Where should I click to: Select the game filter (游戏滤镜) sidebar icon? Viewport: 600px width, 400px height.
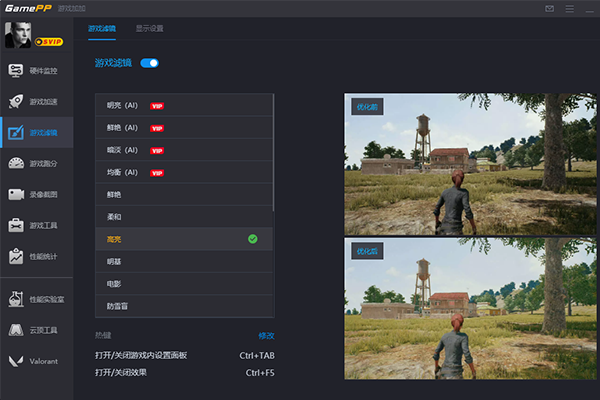click(16, 132)
